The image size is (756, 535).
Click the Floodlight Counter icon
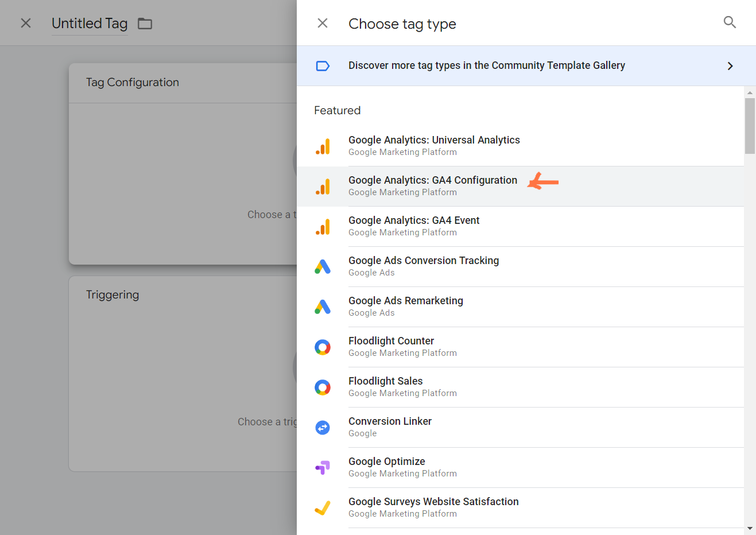[323, 347]
